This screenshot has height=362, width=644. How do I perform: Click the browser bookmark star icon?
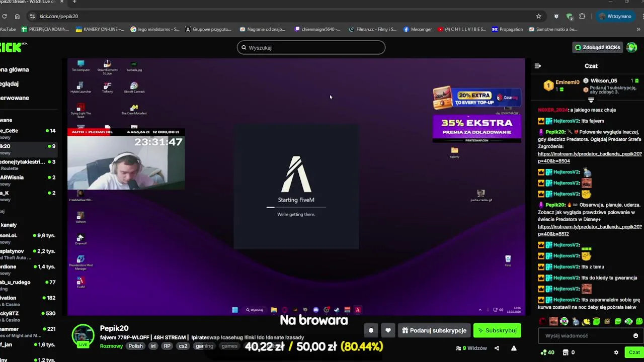pyautogui.click(x=538, y=16)
